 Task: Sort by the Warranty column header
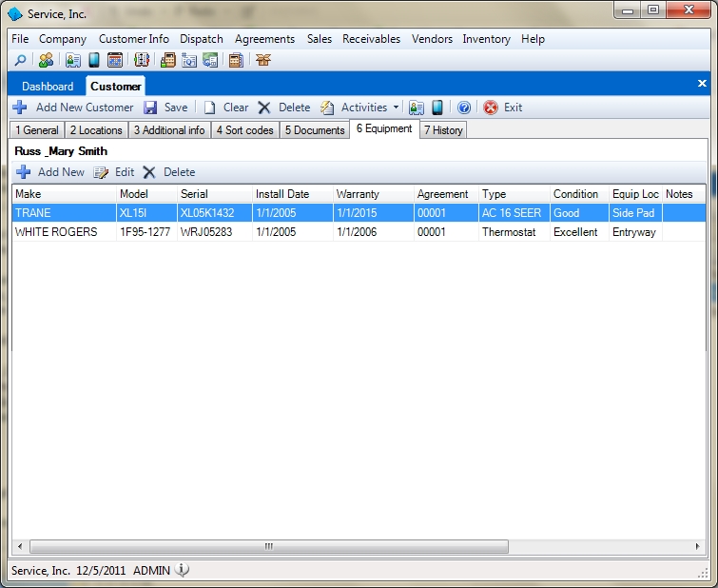pos(373,194)
